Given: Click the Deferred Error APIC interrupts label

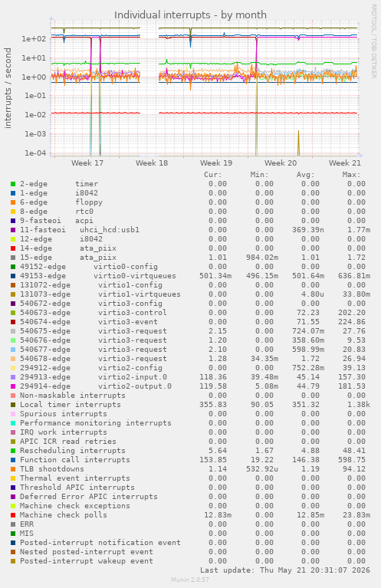Looking at the screenshot, I should pos(89,497).
